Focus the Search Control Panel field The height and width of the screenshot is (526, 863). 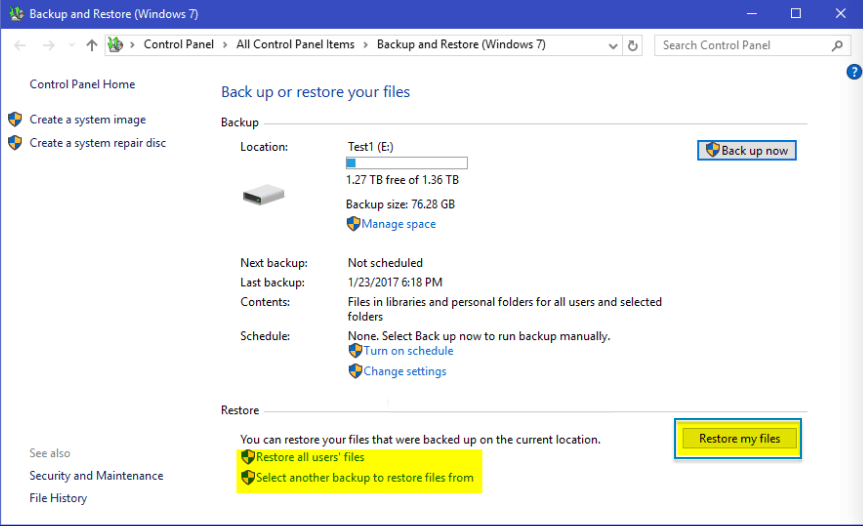tap(752, 45)
